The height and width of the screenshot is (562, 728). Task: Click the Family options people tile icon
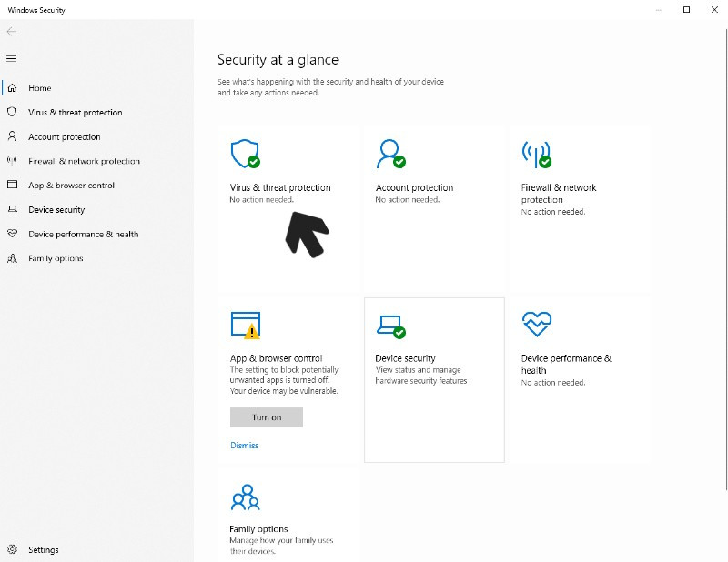[x=245, y=497]
